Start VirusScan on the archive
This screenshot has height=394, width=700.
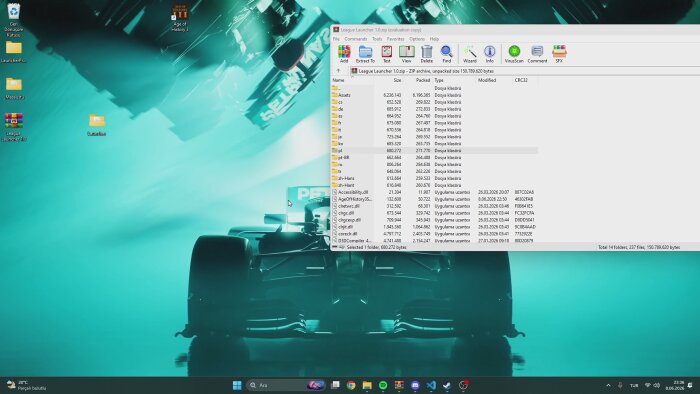pos(514,54)
